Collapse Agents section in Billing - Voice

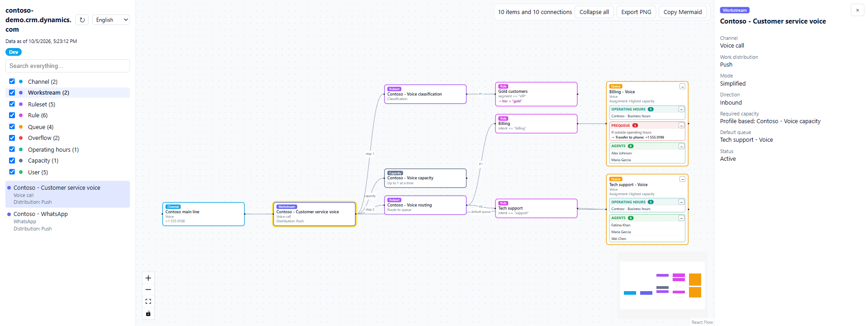[x=681, y=146]
